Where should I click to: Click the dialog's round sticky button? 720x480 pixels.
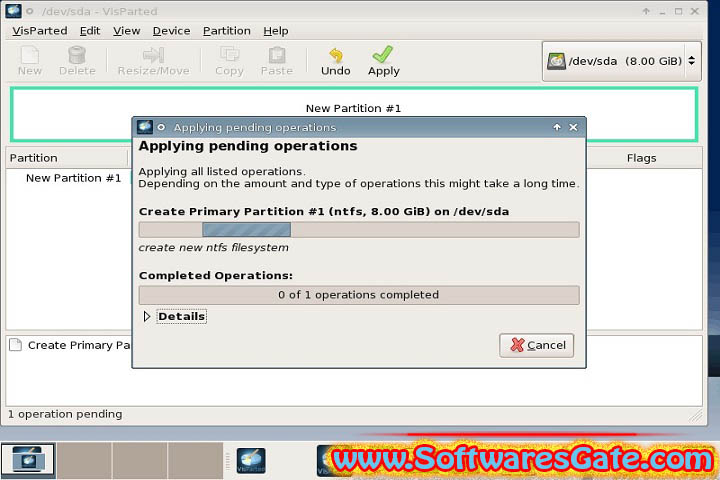[161, 127]
